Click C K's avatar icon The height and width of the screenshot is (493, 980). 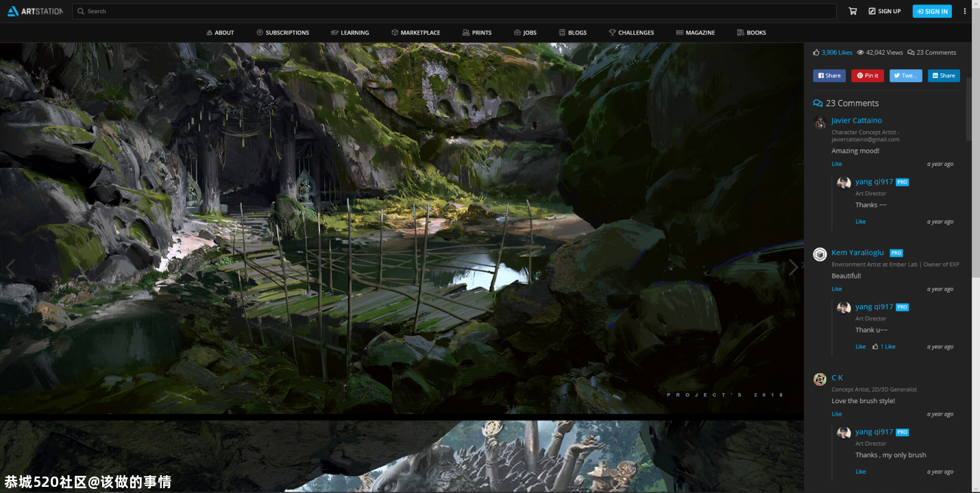coord(820,379)
